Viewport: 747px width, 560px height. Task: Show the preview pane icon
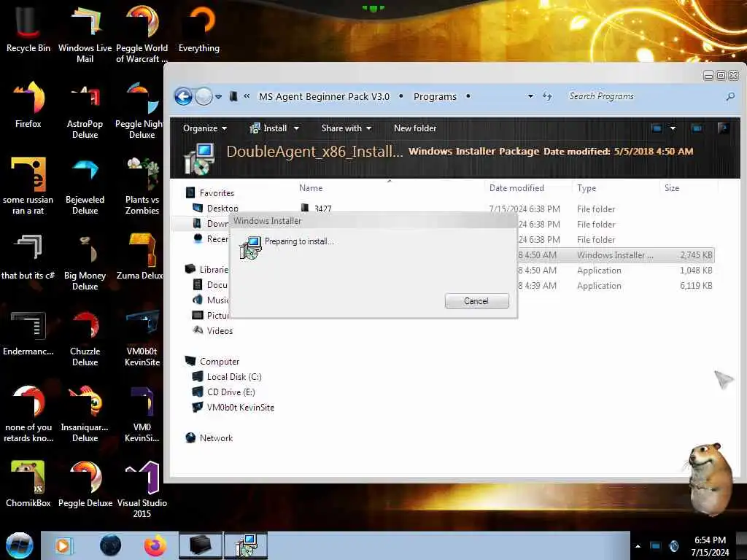point(697,128)
